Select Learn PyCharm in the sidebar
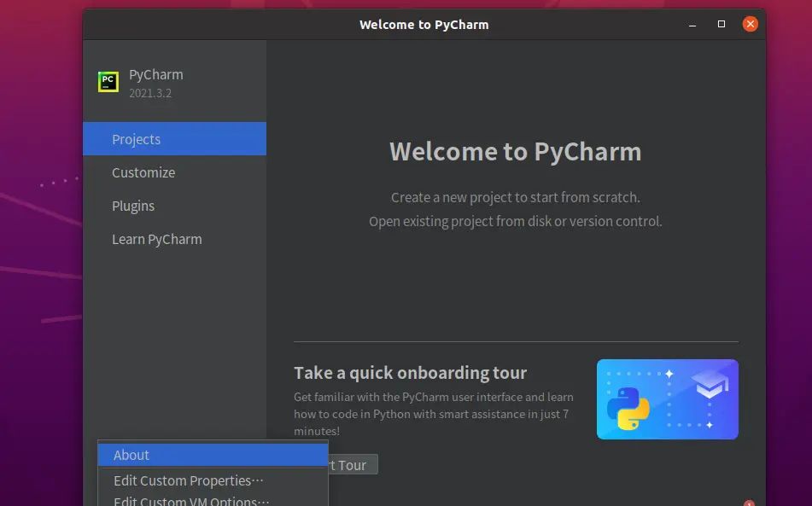This screenshot has width=812, height=506. pos(157,239)
